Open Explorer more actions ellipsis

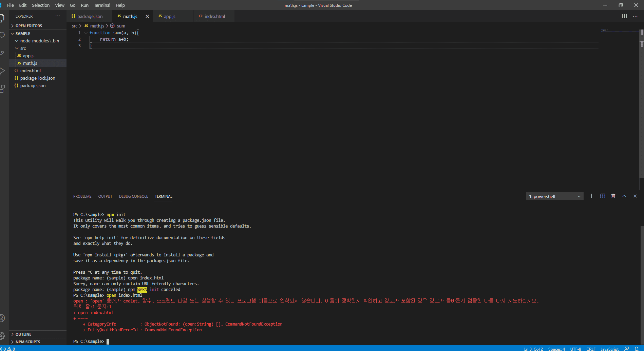pyautogui.click(x=58, y=16)
